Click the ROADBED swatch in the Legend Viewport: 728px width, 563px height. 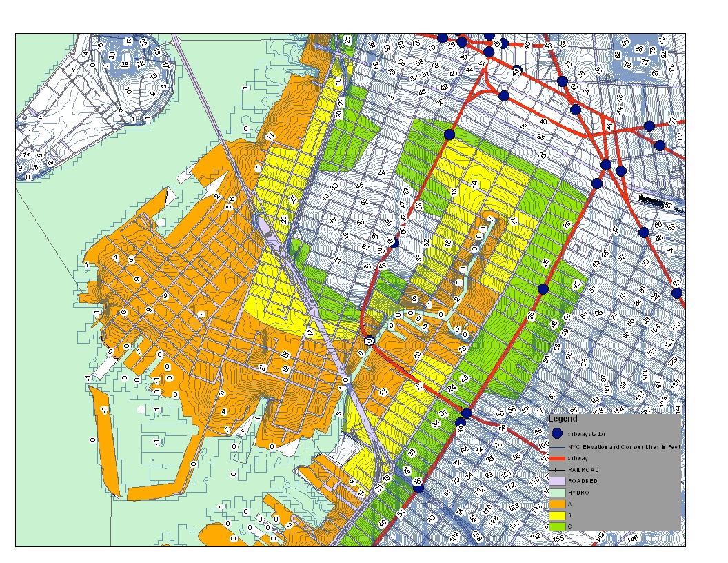click(x=557, y=481)
